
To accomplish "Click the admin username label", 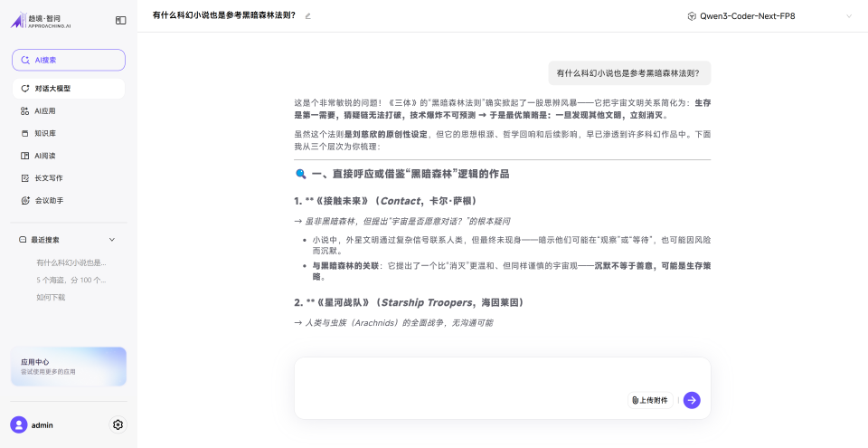I will (42, 425).
